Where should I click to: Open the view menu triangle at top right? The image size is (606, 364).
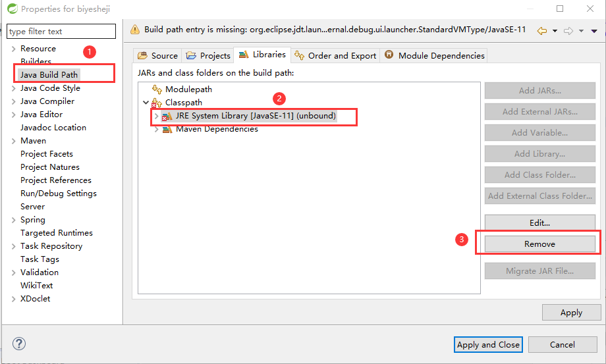pos(594,31)
